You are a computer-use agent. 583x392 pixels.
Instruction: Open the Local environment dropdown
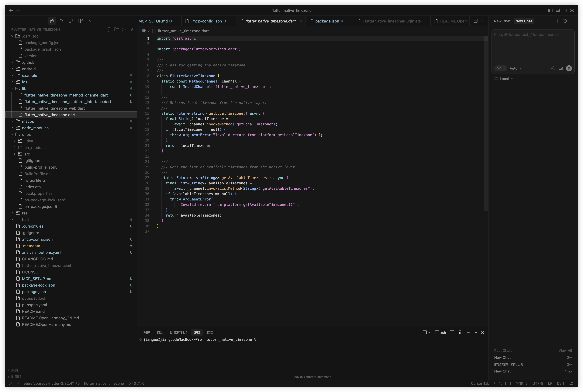504,79
